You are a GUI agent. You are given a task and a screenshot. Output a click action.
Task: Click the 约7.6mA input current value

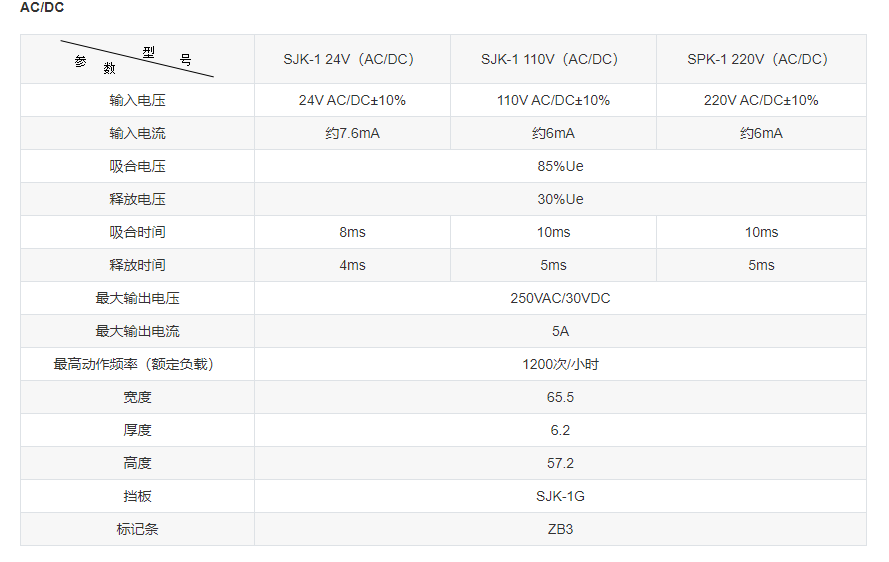[352, 134]
